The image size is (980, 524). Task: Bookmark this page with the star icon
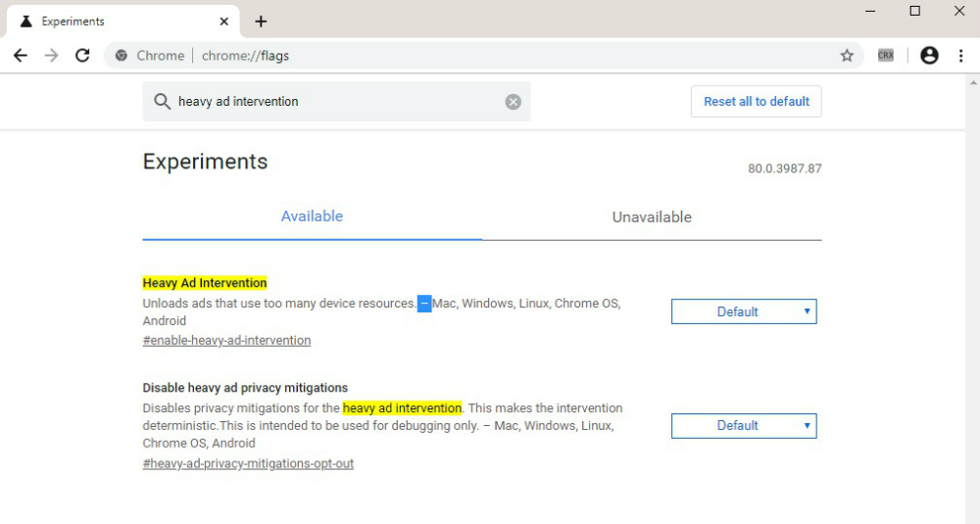tap(847, 56)
